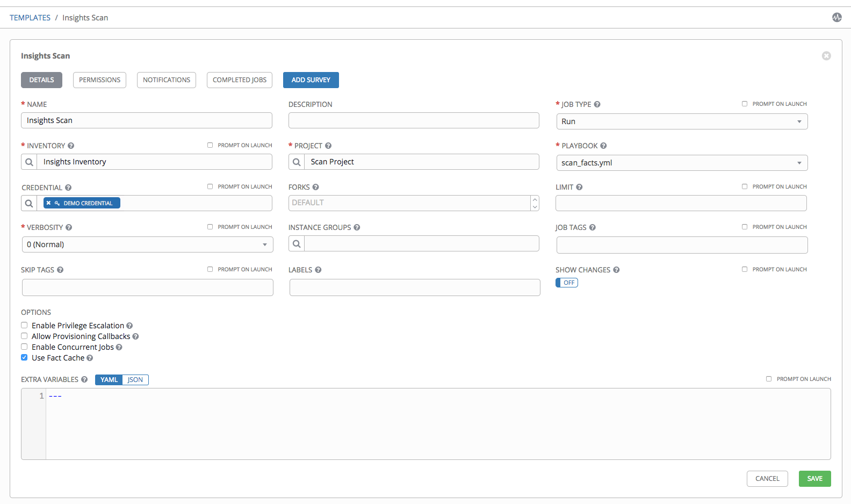Focus the Limit input field
851x504 pixels.
tap(681, 203)
